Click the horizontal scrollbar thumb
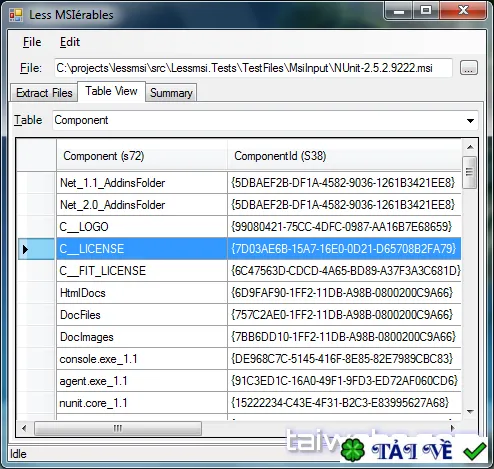Image resolution: width=494 pixels, height=469 pixels. [118, 428]
